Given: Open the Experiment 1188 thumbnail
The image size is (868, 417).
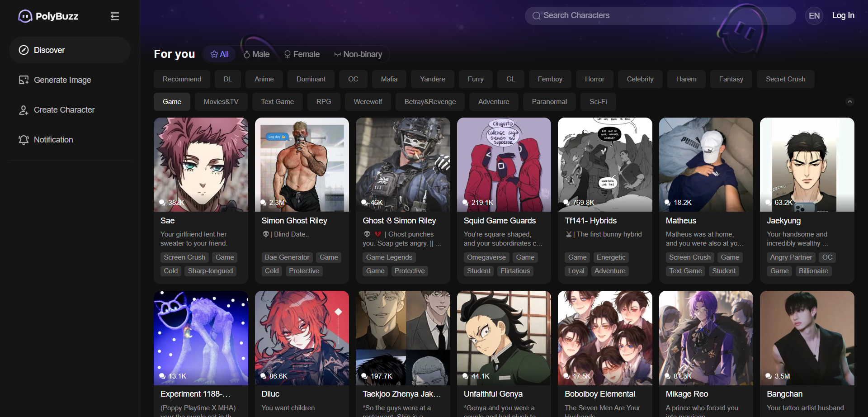Looking at the screenshot, I should tap(201, 338).
